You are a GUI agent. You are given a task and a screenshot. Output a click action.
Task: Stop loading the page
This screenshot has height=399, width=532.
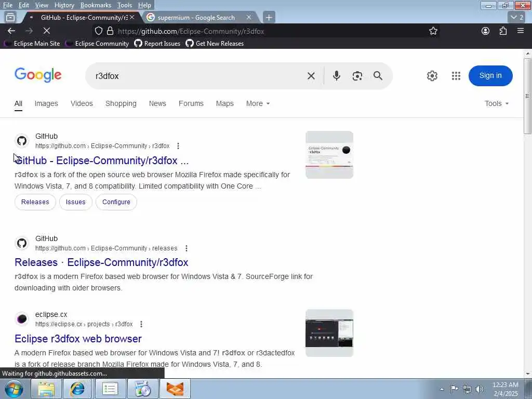[46, 31]
